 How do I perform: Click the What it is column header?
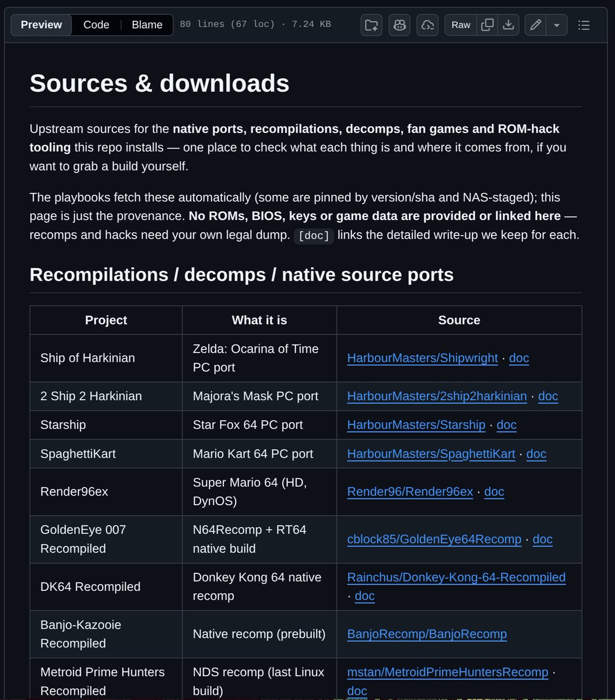[x=259, y=320]
